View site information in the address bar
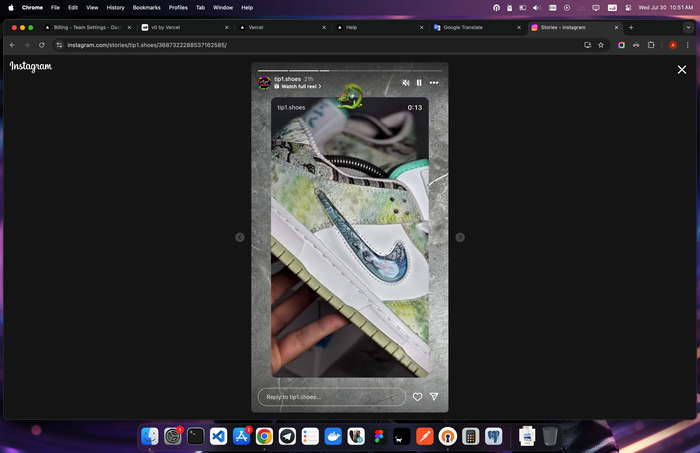 click(x=59, y=45)
